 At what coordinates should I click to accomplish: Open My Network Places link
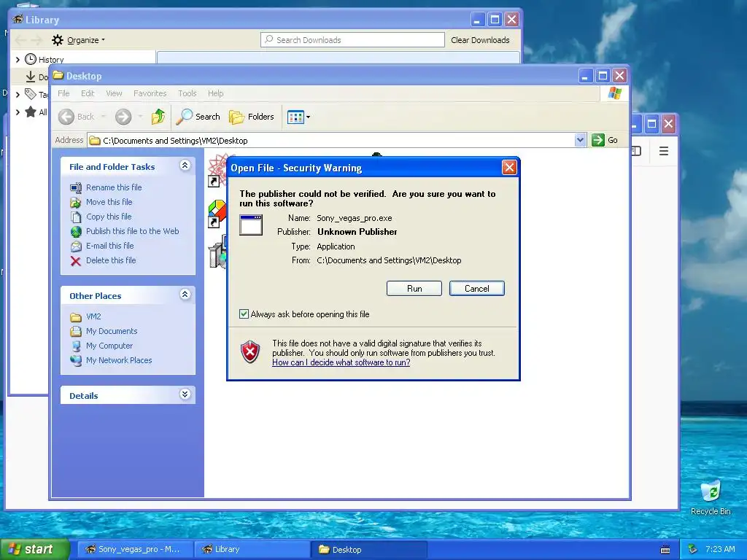point(119,360)
